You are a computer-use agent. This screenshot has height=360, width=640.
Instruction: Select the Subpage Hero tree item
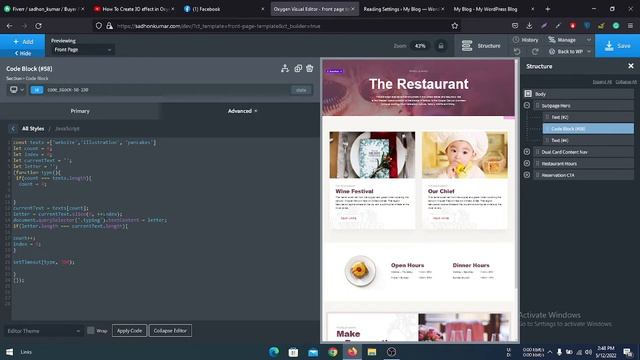coord(584,106)
